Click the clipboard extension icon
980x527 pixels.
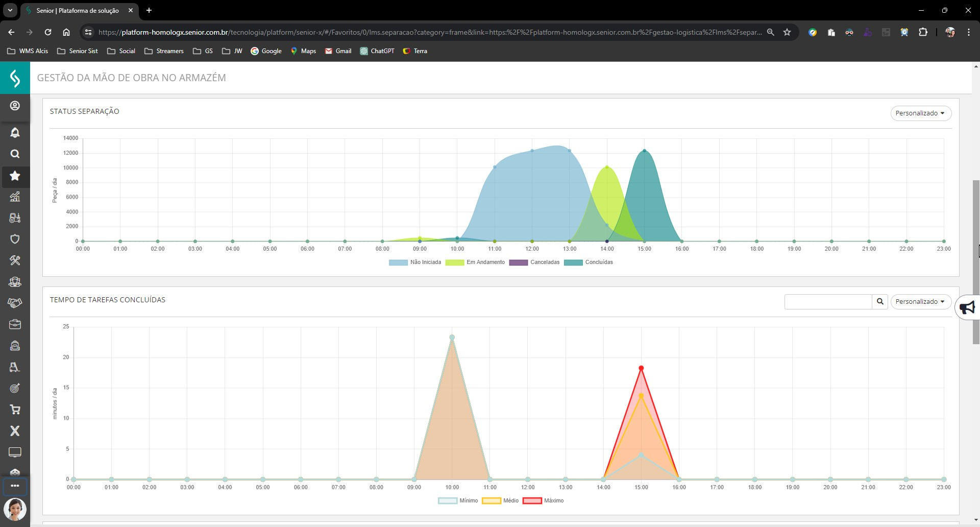click(831, 32)
